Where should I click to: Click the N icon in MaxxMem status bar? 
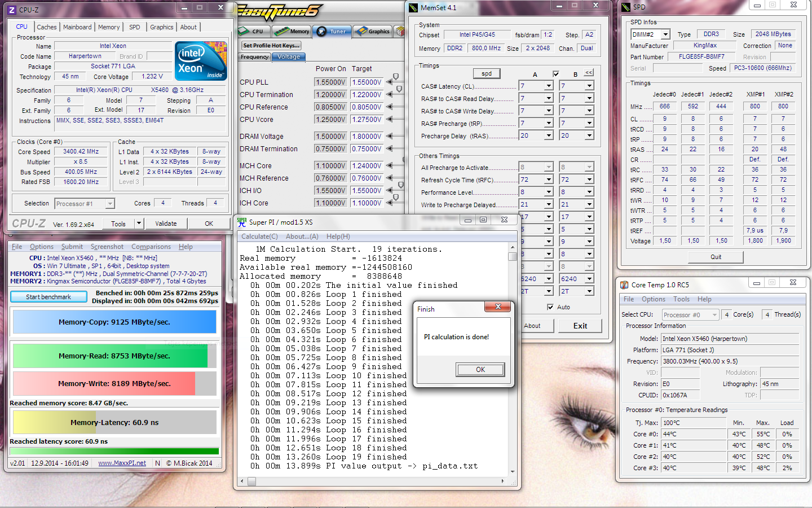[x=157, y=463]
